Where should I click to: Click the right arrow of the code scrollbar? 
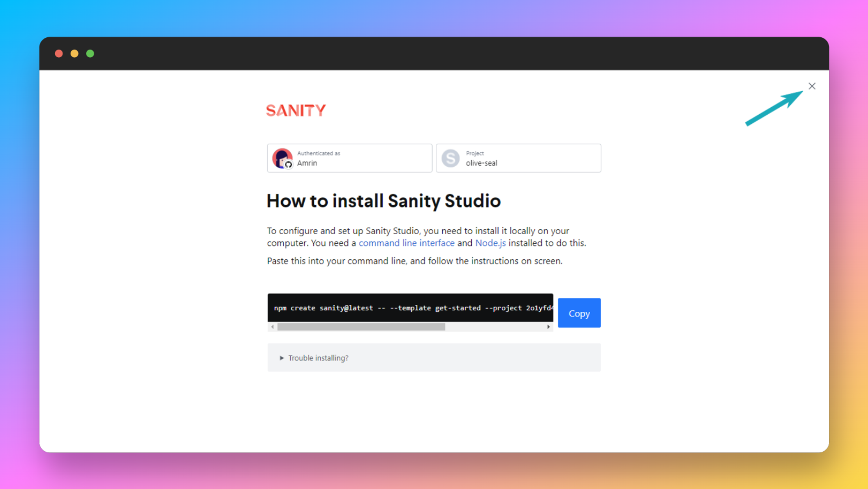coord(548,327)
